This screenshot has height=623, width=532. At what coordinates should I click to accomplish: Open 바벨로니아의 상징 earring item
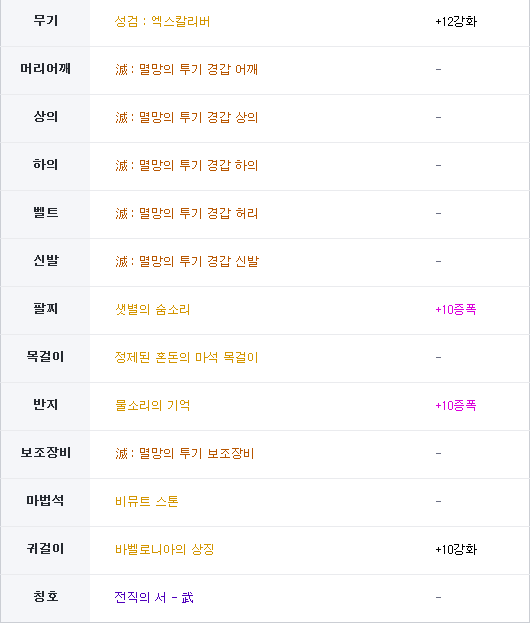164,550
